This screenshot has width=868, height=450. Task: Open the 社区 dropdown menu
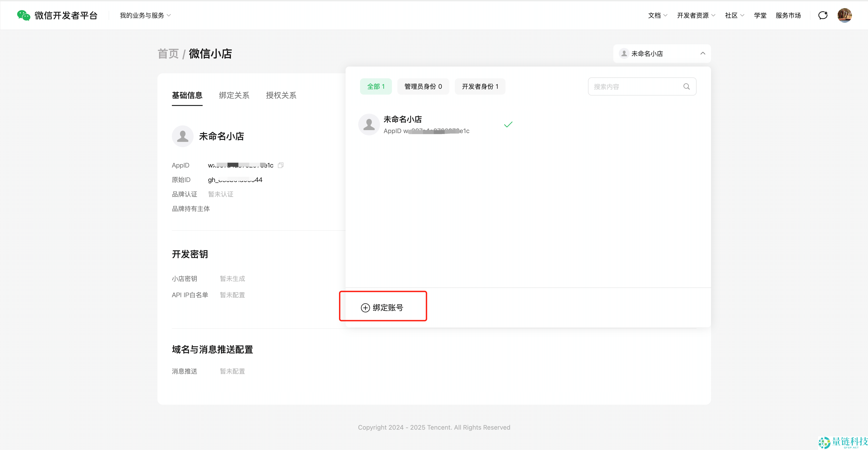735,16
